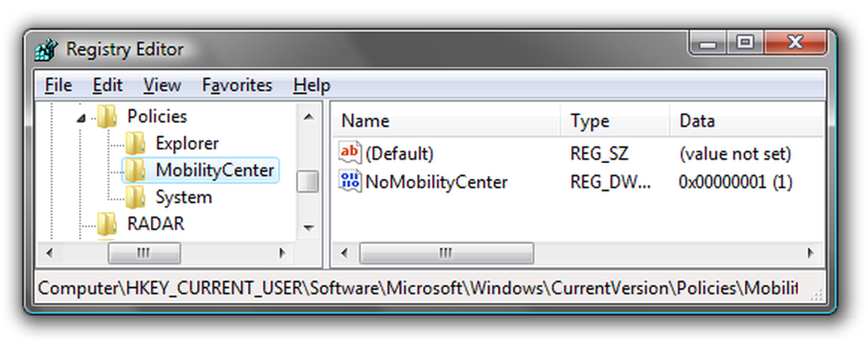The height and width of the screenshot is (354, 868).
Task: Select the MobilityCenter key label
Action: [214, 170]
